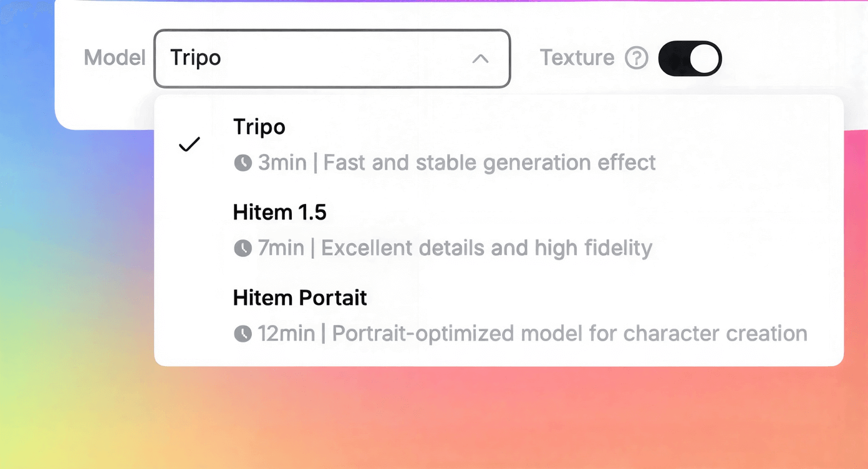Collapse the Model dropdown using the chevron
The width and height of the screenshot is (868, 469).
[480, 59]
